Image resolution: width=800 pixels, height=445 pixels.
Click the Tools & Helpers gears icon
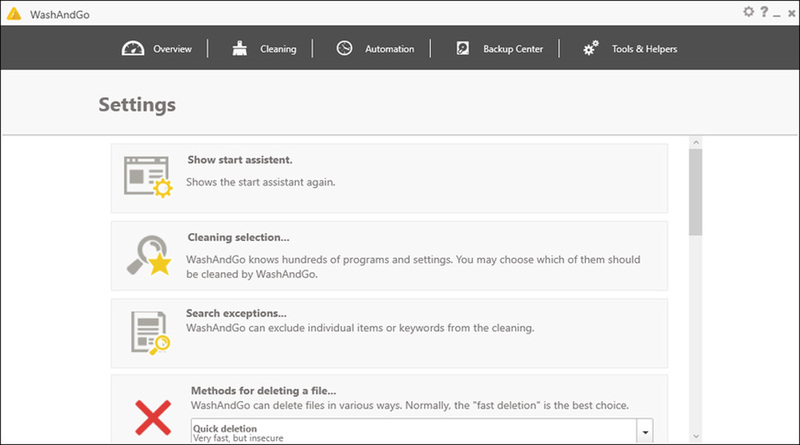591,48
